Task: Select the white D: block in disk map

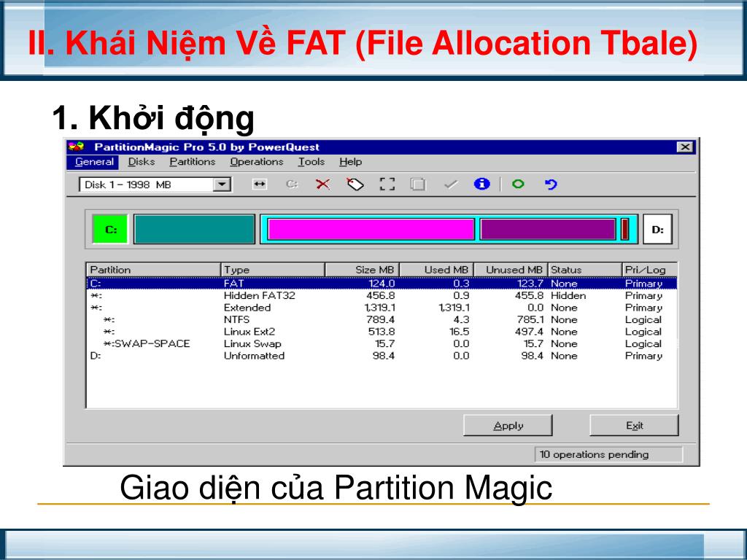Action: click(657, 230)
